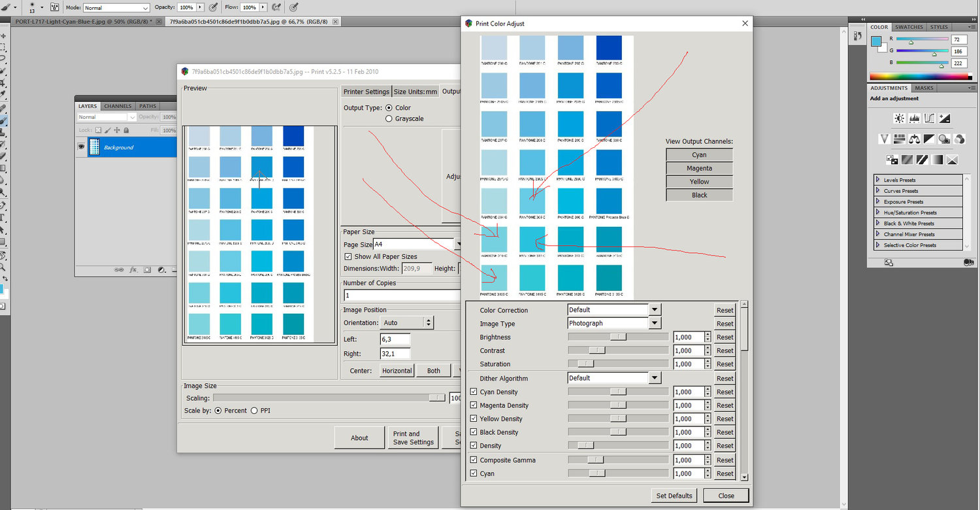Add a Curves adjustment layer
The width and height of the screenshot is (980, 510).
(x=929, y=118)
